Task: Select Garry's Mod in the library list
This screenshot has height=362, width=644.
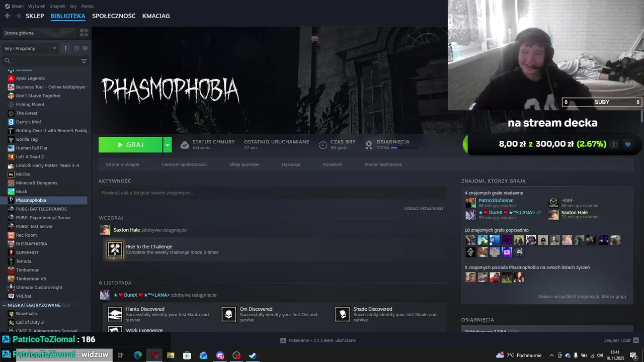Action: point(28,122)
